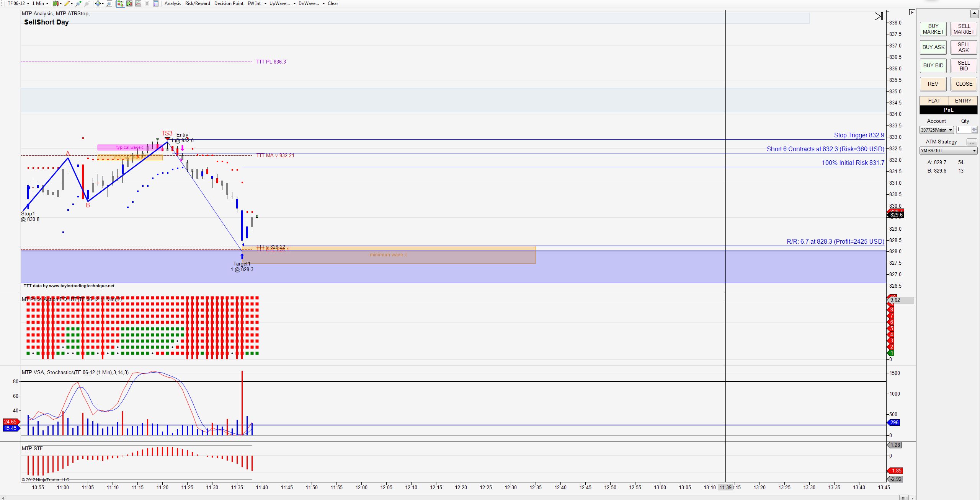The image size is (980, 500).
Task: Click the F marker on price axis
Action: pos(912,13)
